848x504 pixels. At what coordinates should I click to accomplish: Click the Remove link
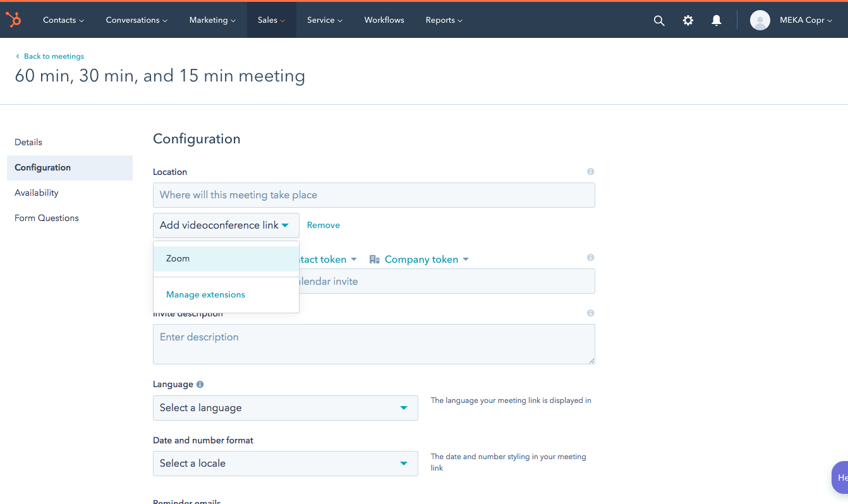[x=323, y=225]
